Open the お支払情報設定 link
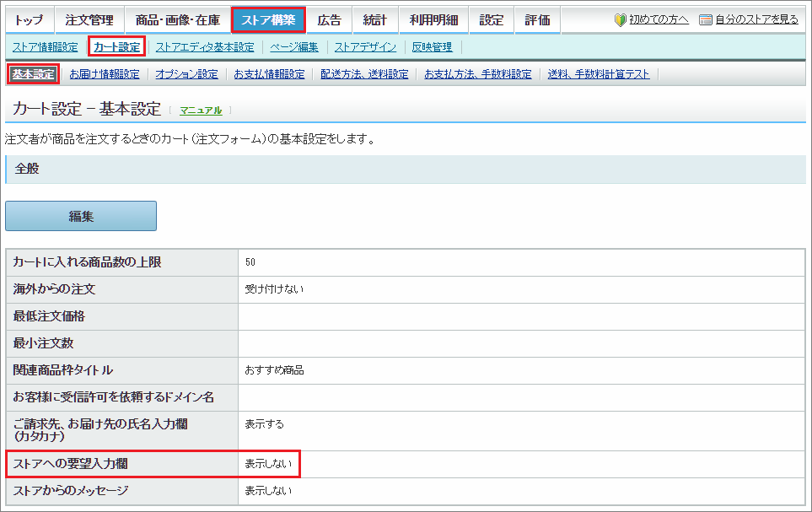The image size is (812, 512). (x=269, y=74)
